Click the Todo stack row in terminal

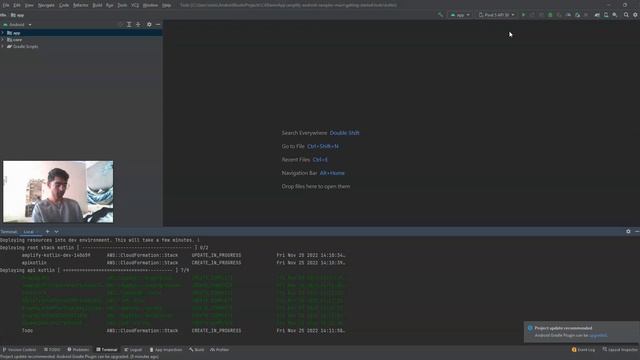pos(184,331)
